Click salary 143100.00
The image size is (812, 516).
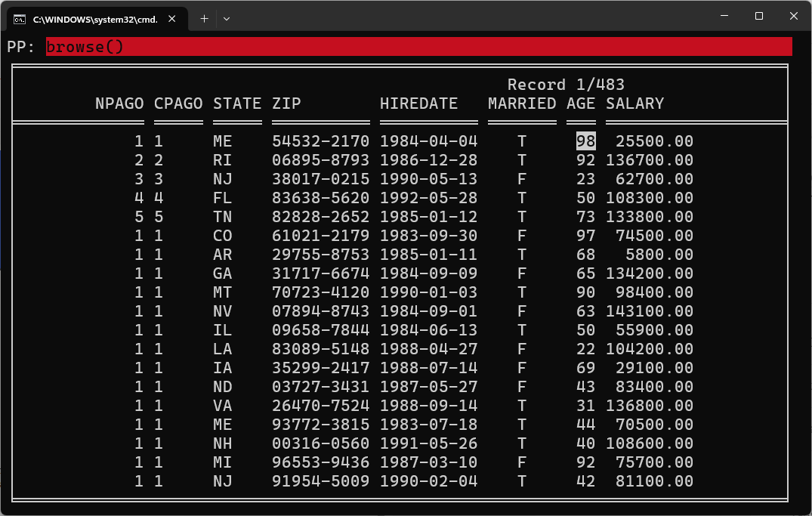[650, 311]
